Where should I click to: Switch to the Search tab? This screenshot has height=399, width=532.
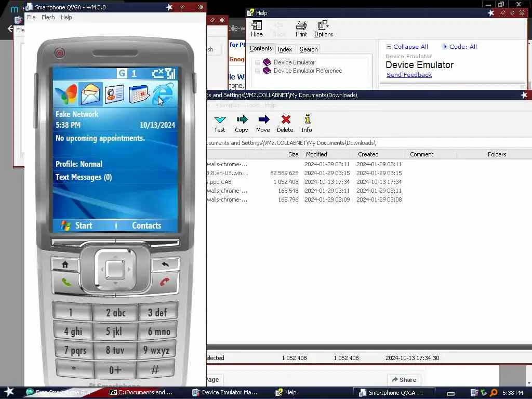point(309,49)
